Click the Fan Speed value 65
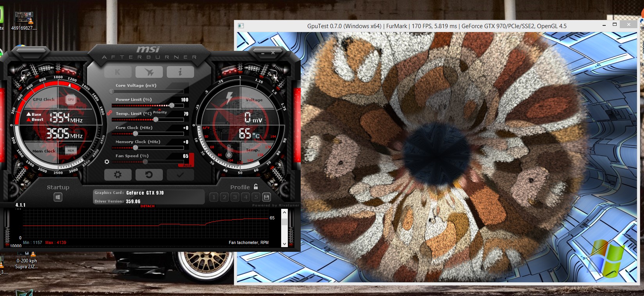Viewport: 644px width, 296px height. (x=186, y=156)
